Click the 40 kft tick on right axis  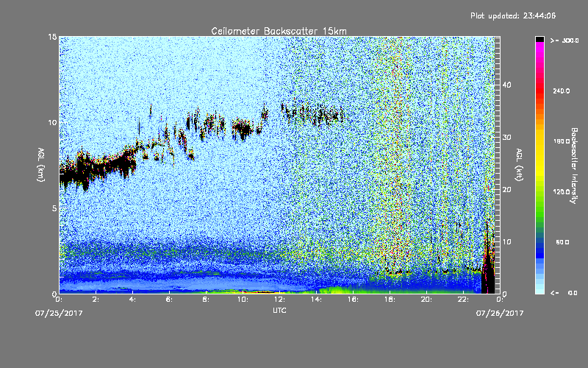pos(506,85)
